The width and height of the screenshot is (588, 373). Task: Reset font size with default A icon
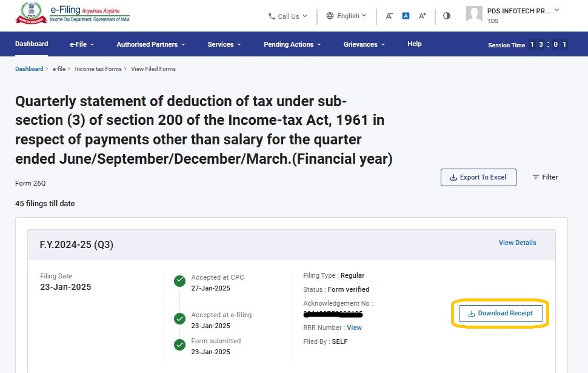point(406,16)
